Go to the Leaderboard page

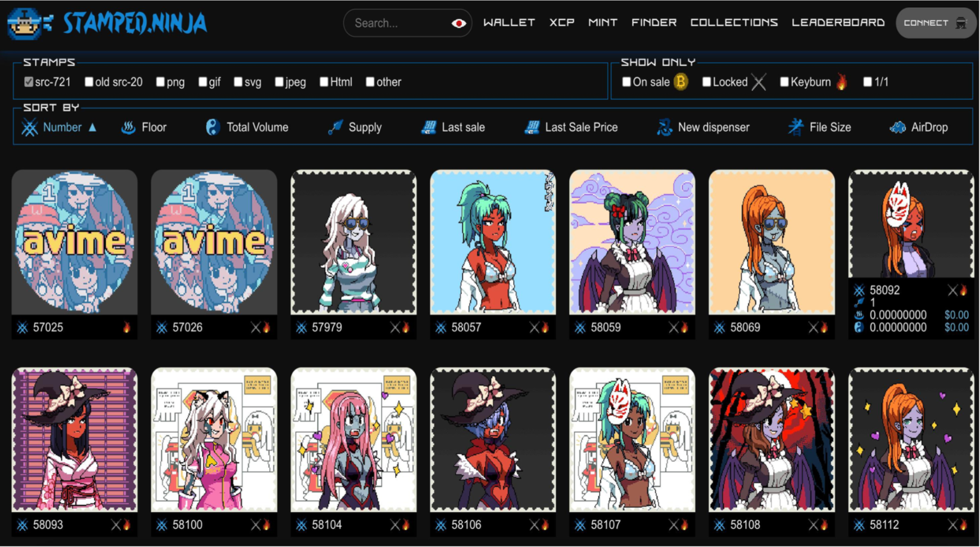click(838, 22)
